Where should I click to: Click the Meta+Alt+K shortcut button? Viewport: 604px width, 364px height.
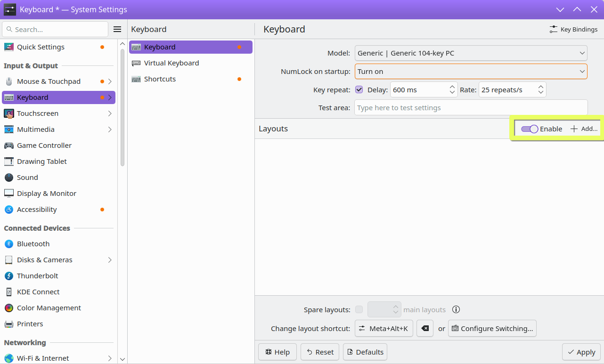(384, 328)
